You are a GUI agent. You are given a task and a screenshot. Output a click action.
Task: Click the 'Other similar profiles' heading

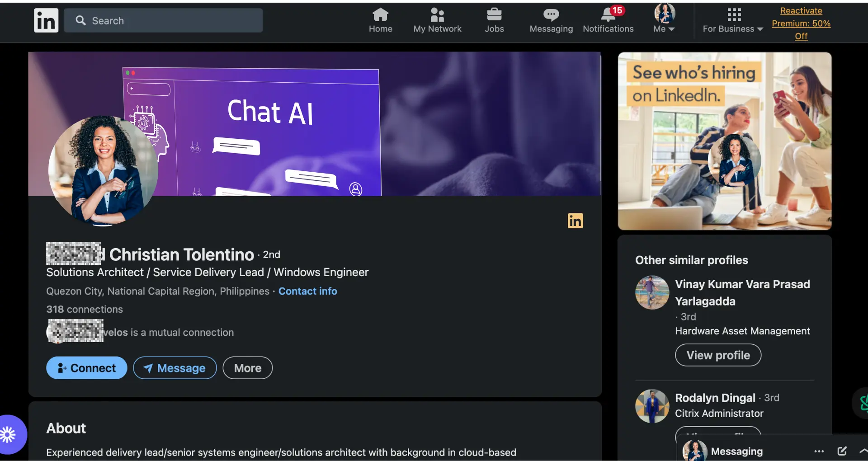click(x=691, y=260)
